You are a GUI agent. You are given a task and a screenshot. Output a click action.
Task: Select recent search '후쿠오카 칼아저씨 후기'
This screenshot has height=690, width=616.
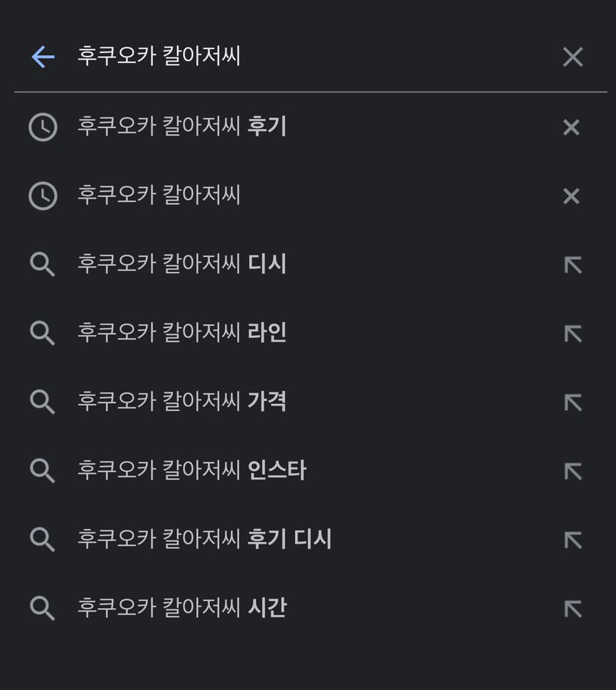click(x=182, y=127)
